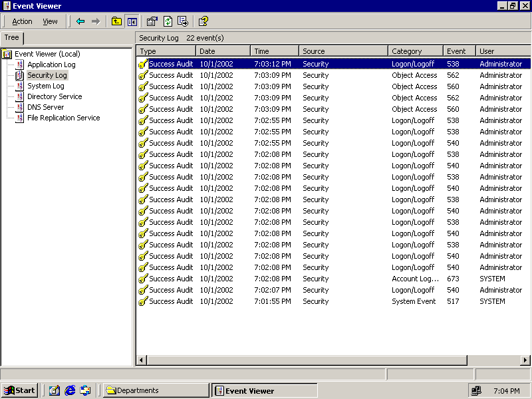Switch to the Tree tab
The image size is (532, 399).
coord(12,38)
